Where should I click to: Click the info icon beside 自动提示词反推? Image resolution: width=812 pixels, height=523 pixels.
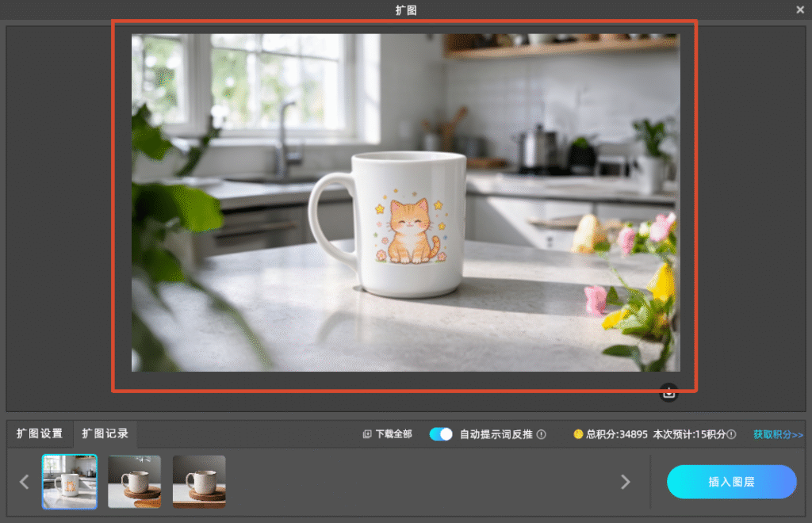tap(541, 434)
